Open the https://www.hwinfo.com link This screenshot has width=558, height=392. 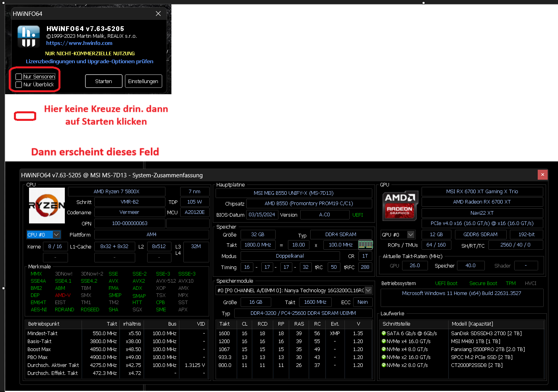79,43
